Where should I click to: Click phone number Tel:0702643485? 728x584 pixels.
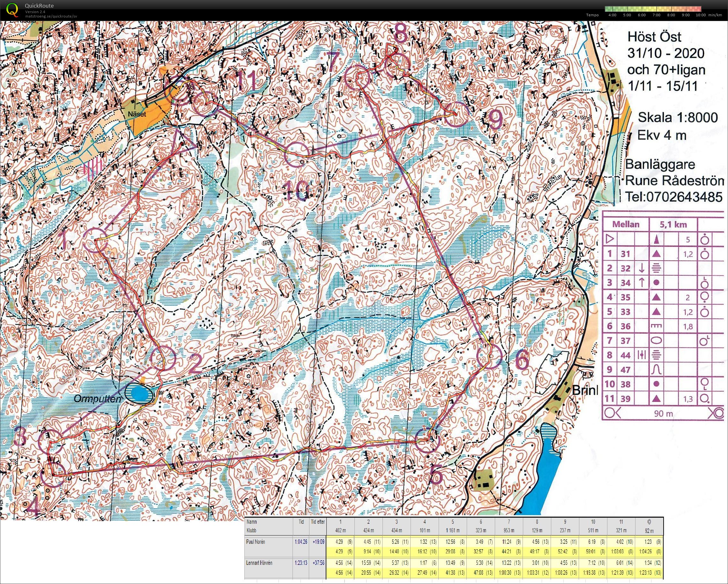(x=674, y=196)
